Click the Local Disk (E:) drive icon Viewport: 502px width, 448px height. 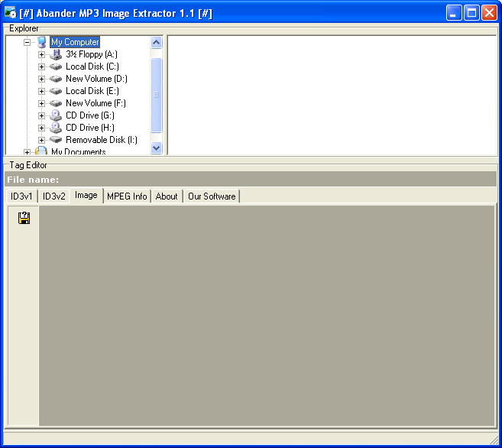pyautogui.click(x=56, y=91)
